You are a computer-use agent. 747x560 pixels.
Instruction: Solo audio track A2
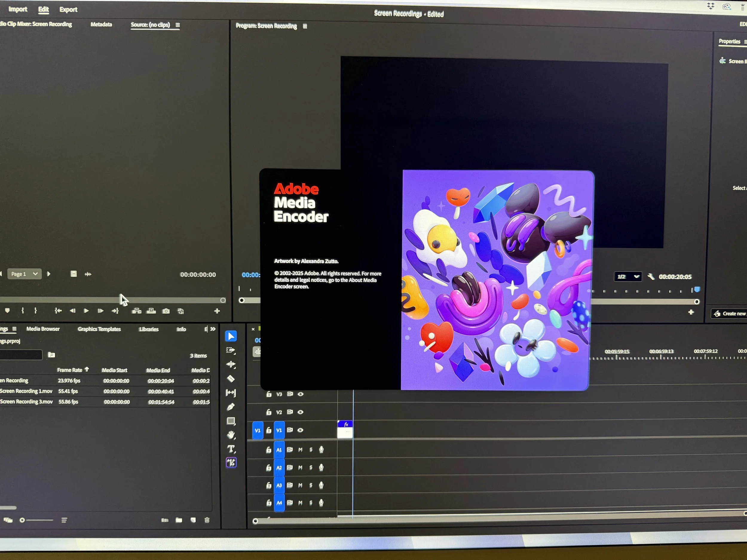coord(311,468)
